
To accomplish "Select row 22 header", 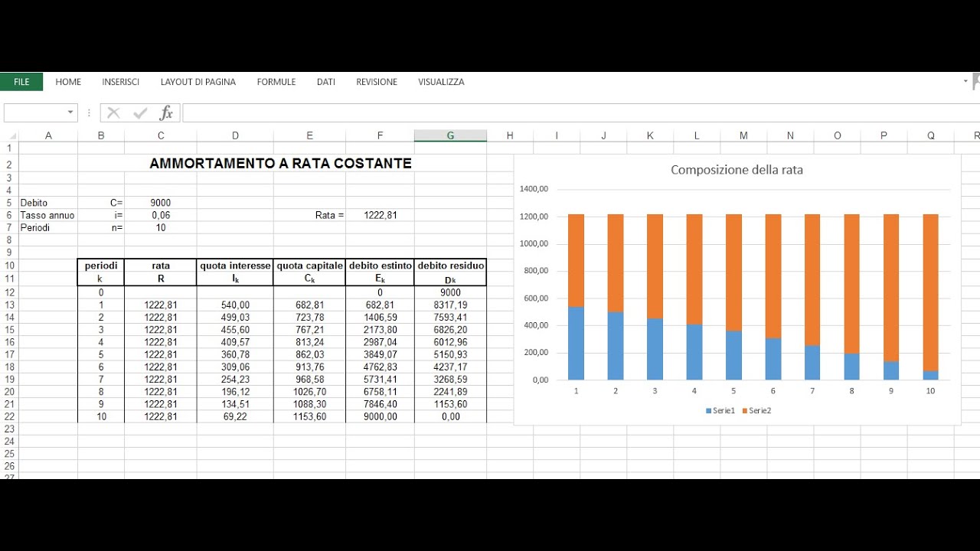I will point(9,416).
